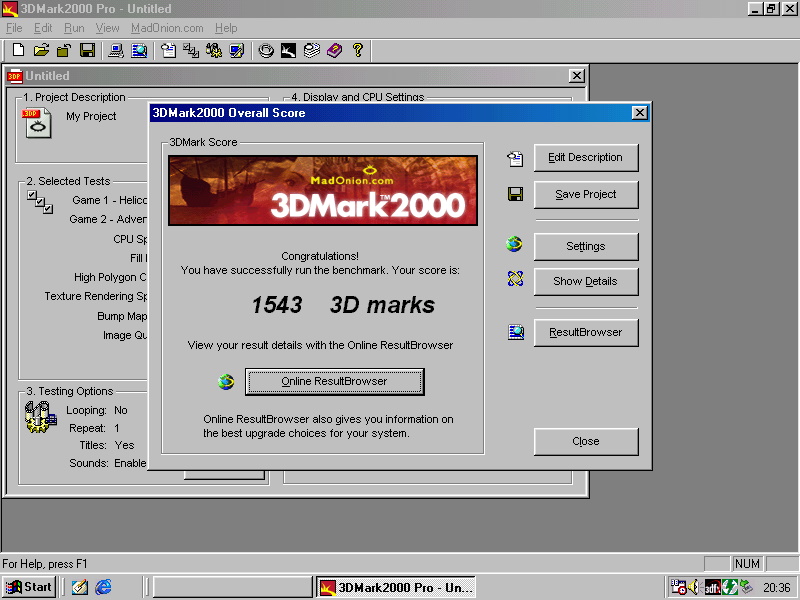Open the Windows Start menu
800x600 pixels.
(x=29, y=587)
